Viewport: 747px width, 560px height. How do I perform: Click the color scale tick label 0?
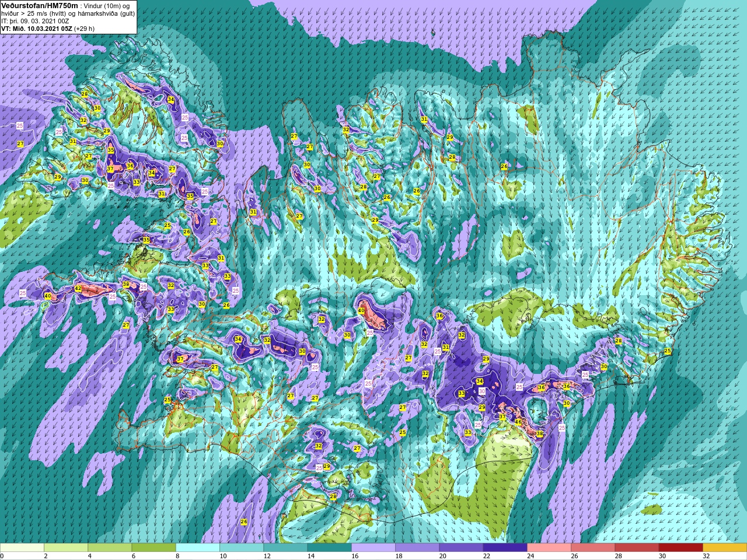pos(2,556)
